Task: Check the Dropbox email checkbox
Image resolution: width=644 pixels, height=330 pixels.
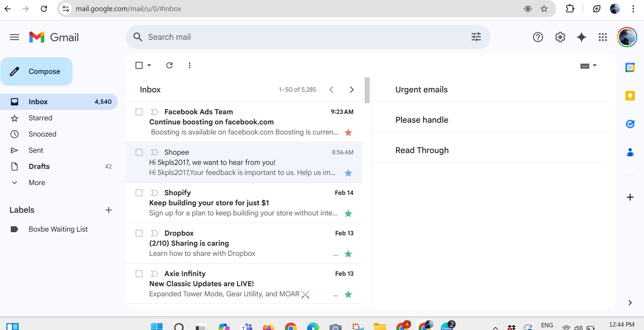Action: [139, 233]
